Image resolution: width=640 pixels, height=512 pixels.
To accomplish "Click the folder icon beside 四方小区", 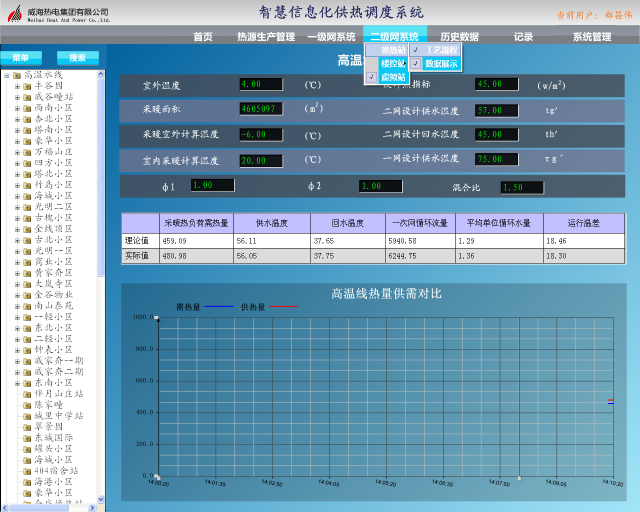I will [x=27, y=163].
